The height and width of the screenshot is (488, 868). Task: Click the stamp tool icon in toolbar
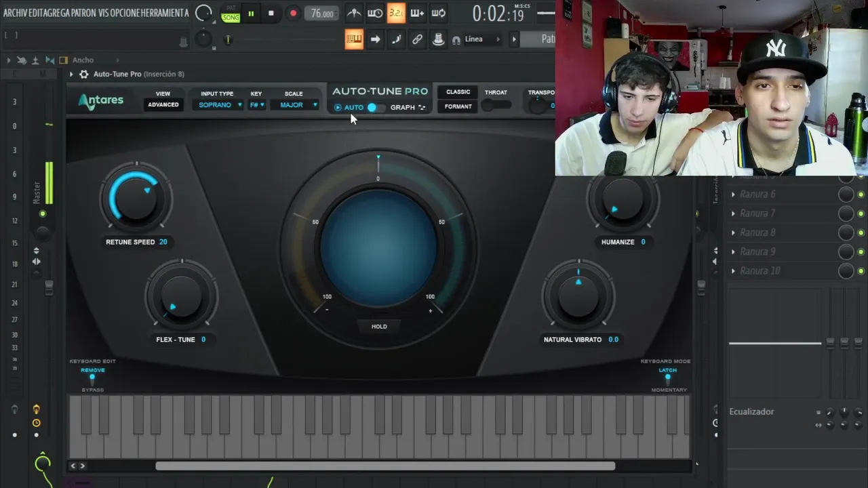coord(439,39)
